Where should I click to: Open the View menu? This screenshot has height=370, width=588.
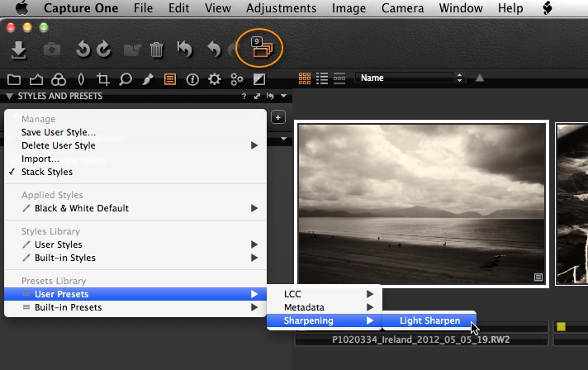pyautogui.click(x=217, y=8)
